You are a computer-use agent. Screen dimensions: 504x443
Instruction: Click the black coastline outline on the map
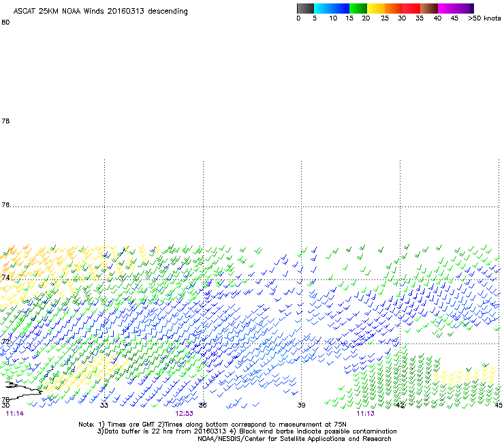pos(22,391)
